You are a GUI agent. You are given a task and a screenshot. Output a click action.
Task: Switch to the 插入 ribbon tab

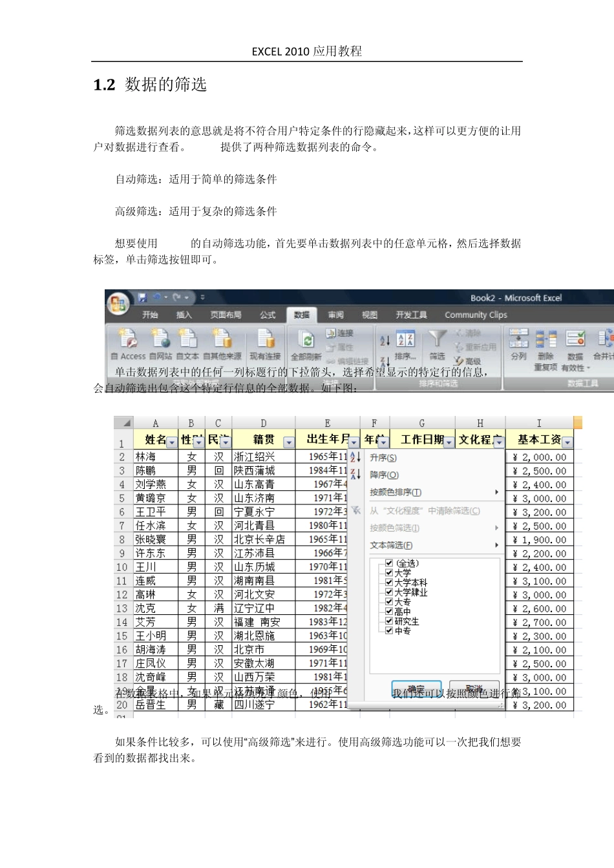[x=184, y=315]
